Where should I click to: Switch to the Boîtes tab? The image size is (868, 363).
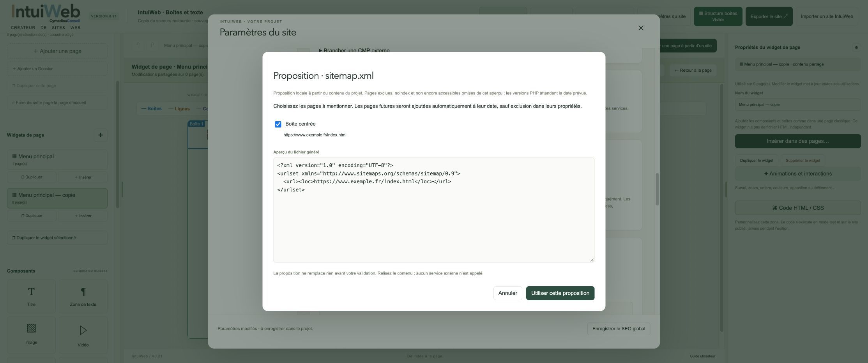point(152,109)
